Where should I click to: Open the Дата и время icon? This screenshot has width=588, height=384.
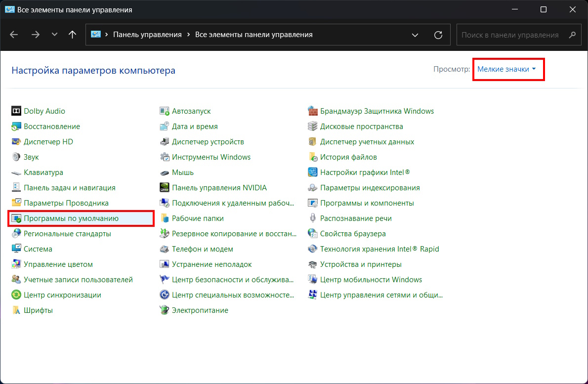[x=164, y=127]
